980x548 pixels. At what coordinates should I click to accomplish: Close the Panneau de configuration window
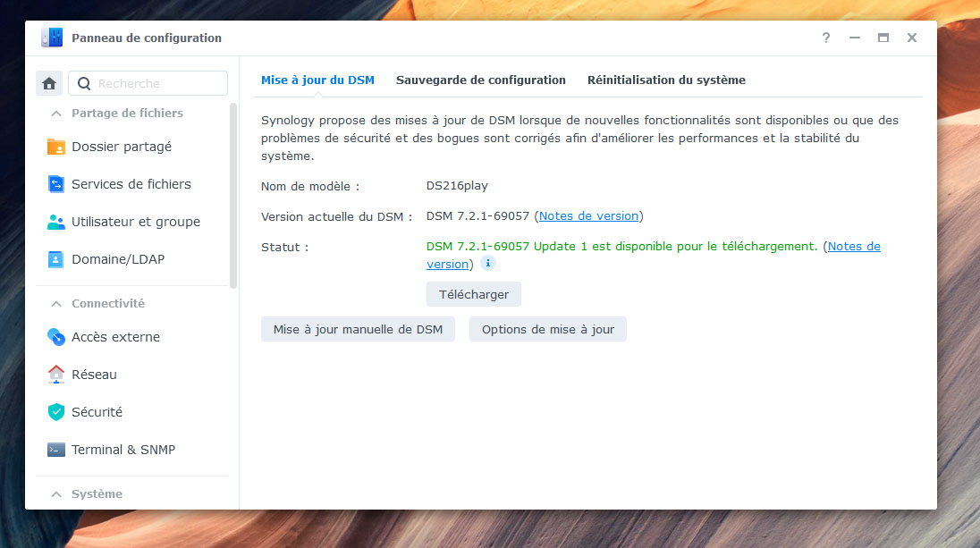point(912,38)
